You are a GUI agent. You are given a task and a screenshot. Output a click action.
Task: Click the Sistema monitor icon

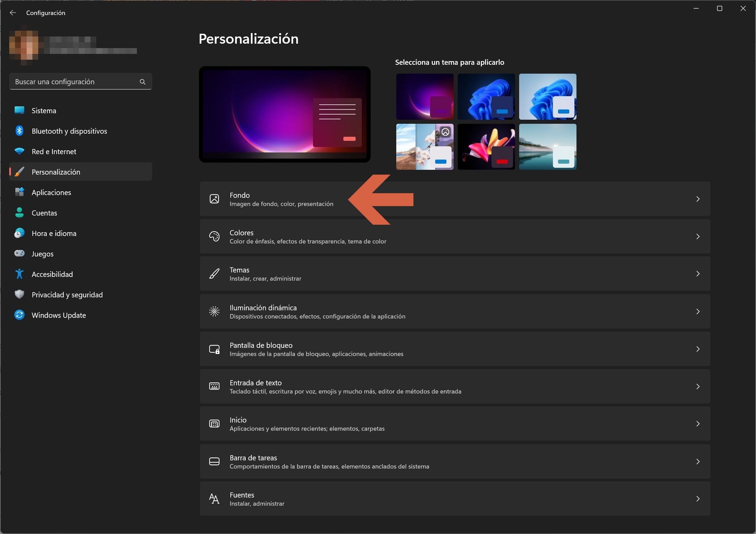[x=19, y=110]
